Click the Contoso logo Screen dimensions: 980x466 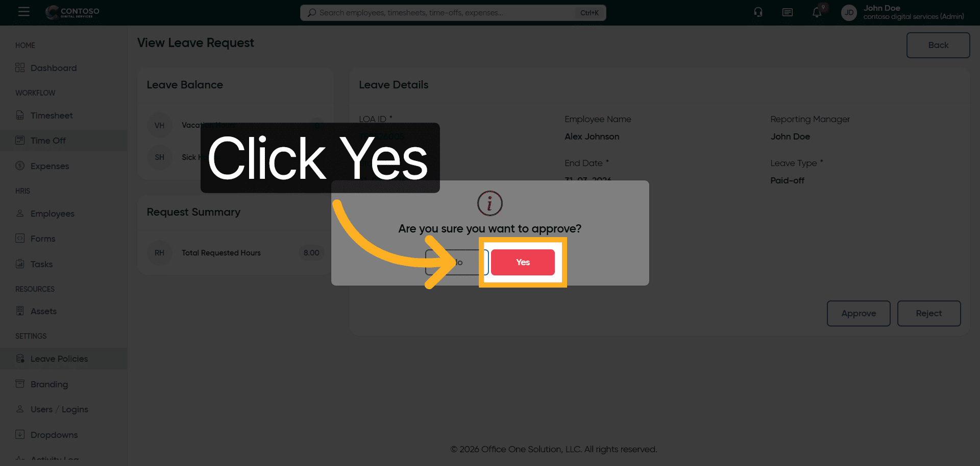click(x=72, y=12)
